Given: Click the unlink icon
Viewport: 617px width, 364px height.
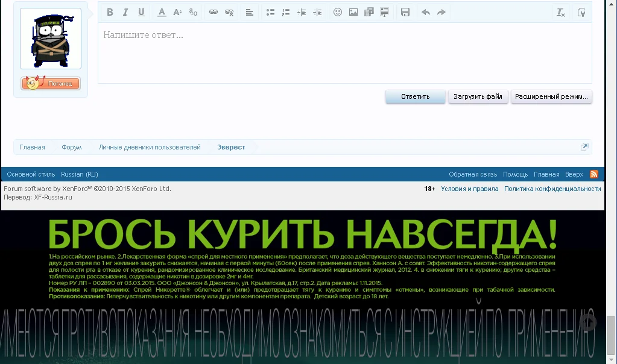Looking at the screenshot, I should 228,12.
